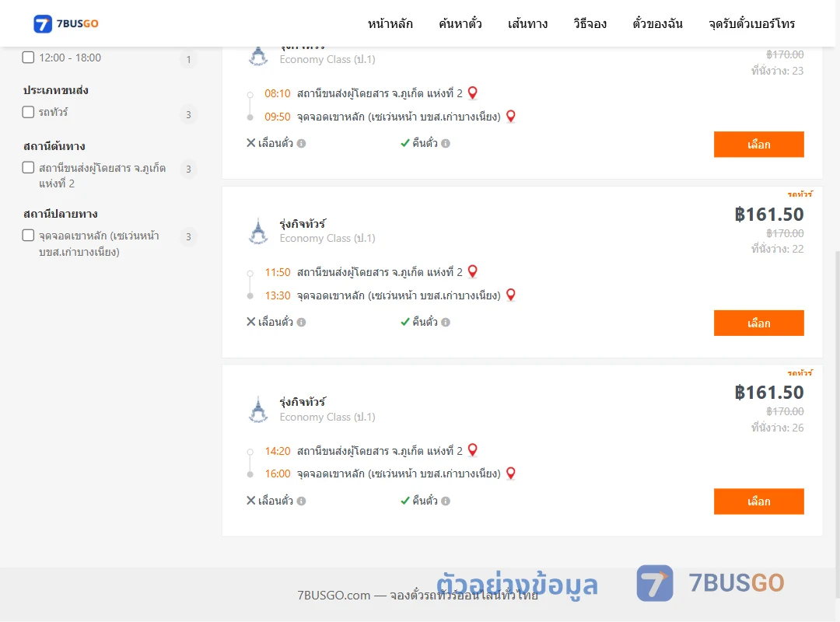Click the 16:00 arrival time
840x622 pixels.
(x=278, y=473)
